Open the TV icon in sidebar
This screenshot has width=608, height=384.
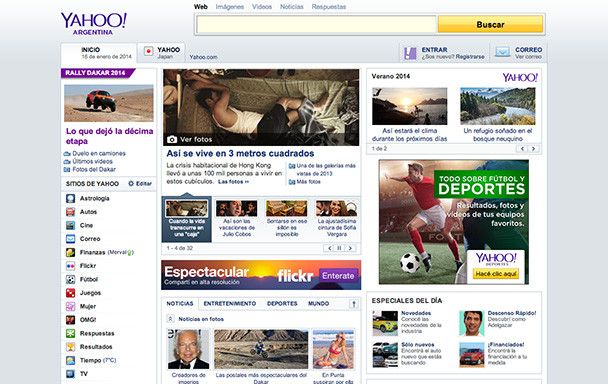70,374
